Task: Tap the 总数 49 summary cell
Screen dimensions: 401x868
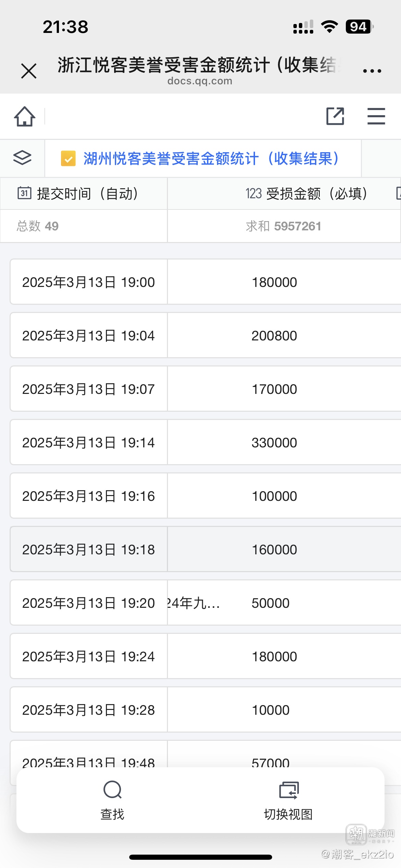Action: tap(38, 226)
